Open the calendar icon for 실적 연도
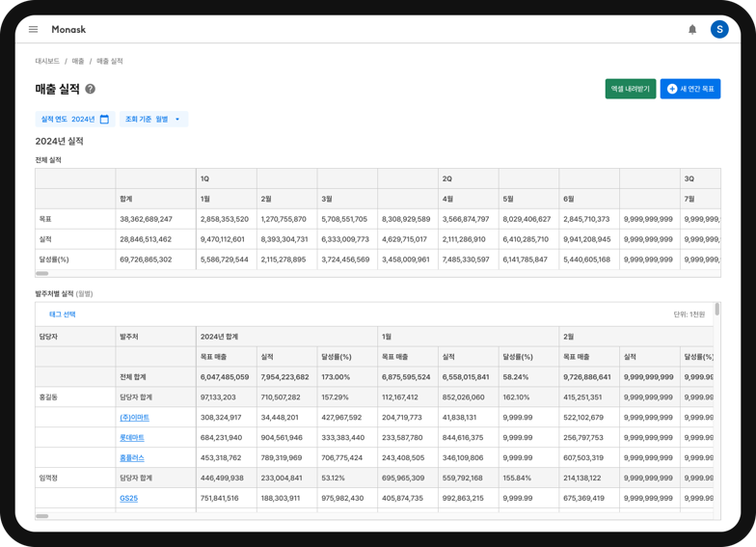756x547 pixels. coord(104,120)
